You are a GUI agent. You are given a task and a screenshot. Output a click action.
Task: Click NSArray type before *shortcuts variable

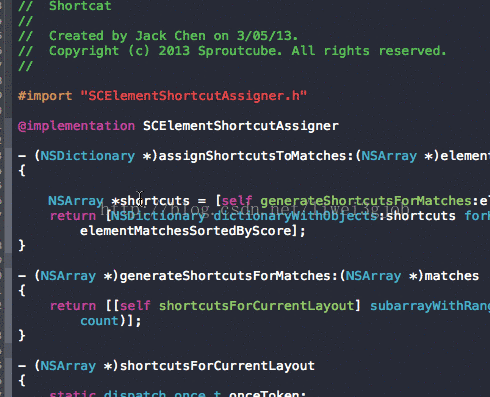[76, 201]
